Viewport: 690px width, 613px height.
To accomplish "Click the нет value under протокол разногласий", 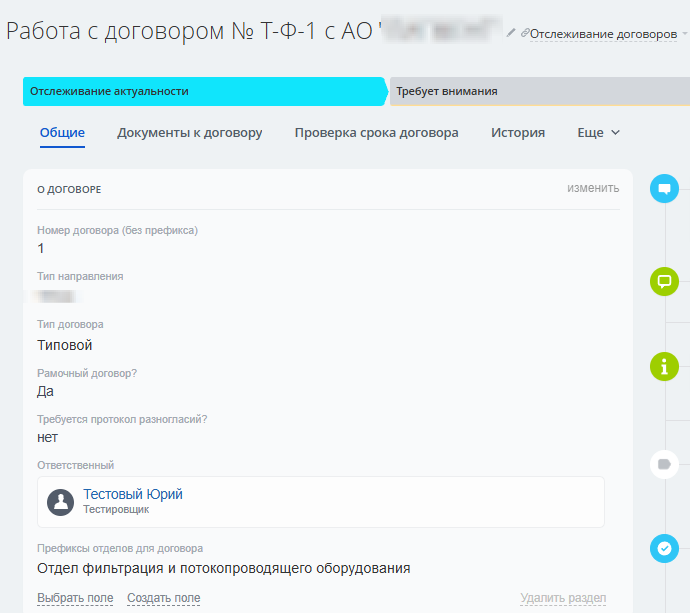I will [x=48, y=437].
